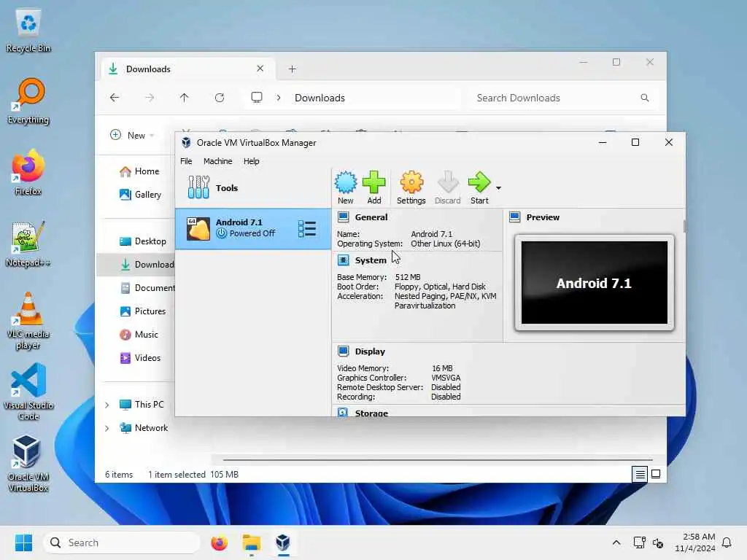Expand the address bar breadcrumb chevron

coord(279,98)
